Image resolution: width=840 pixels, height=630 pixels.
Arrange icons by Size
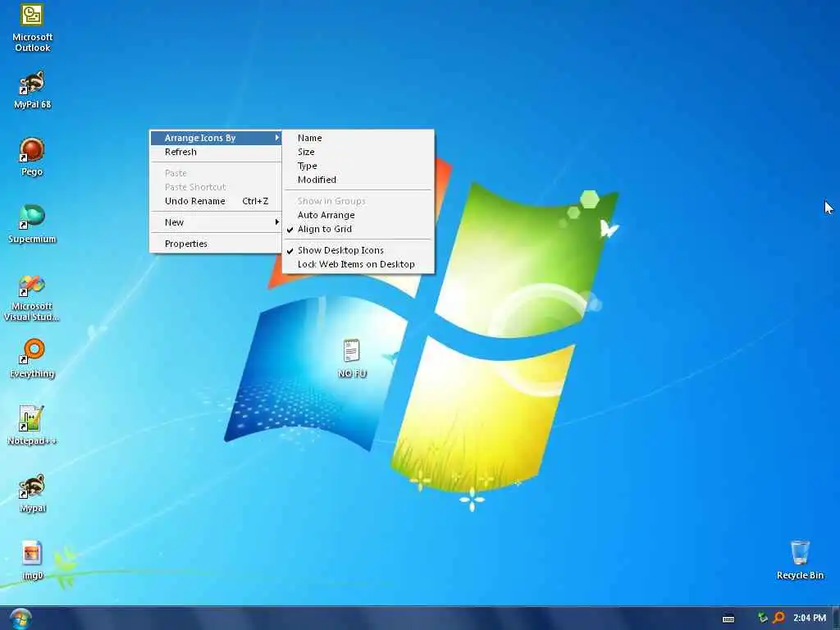pyautogui.click(x=358, y=152)
